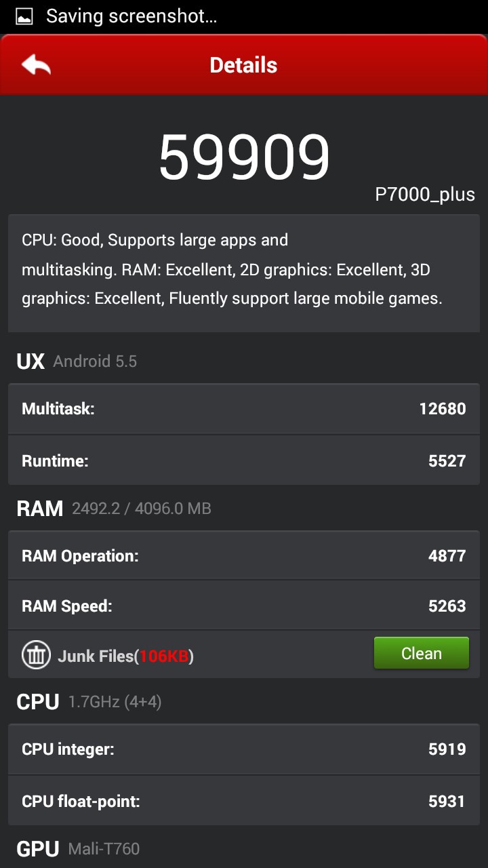
Task: Open the Saving screenshot notification
Action: coord(132,15)
